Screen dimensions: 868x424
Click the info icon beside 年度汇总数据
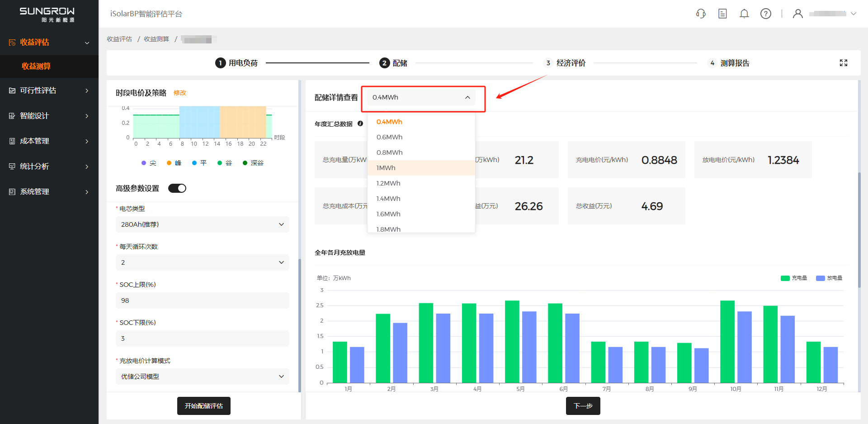coord(360,124)
